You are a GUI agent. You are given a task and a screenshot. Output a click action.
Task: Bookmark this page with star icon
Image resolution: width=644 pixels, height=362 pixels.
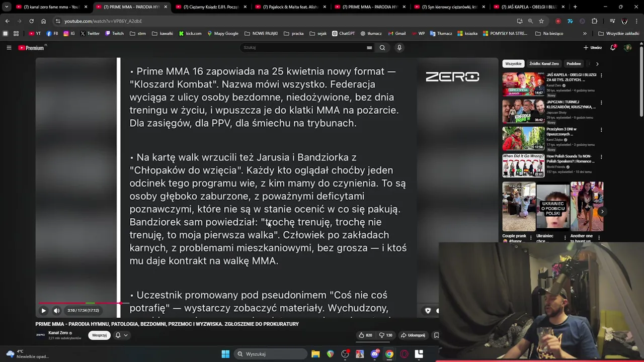pos(541,21)
